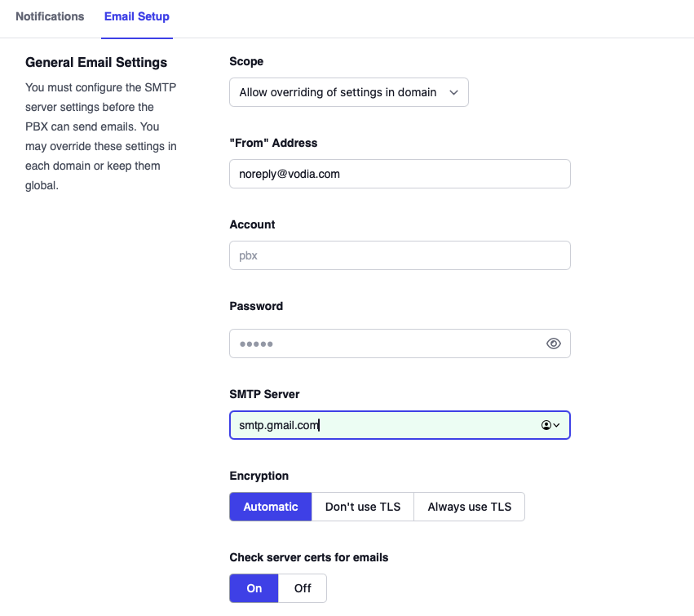
Task: Choose Automatic encryption mode
Action: click(270, 507)
